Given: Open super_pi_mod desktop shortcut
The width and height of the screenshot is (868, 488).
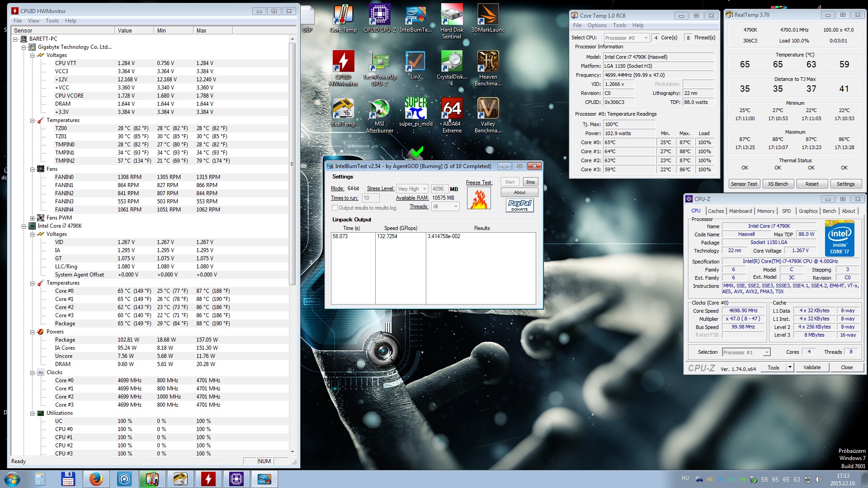Looking at the screenshot, I should (415, 113).
